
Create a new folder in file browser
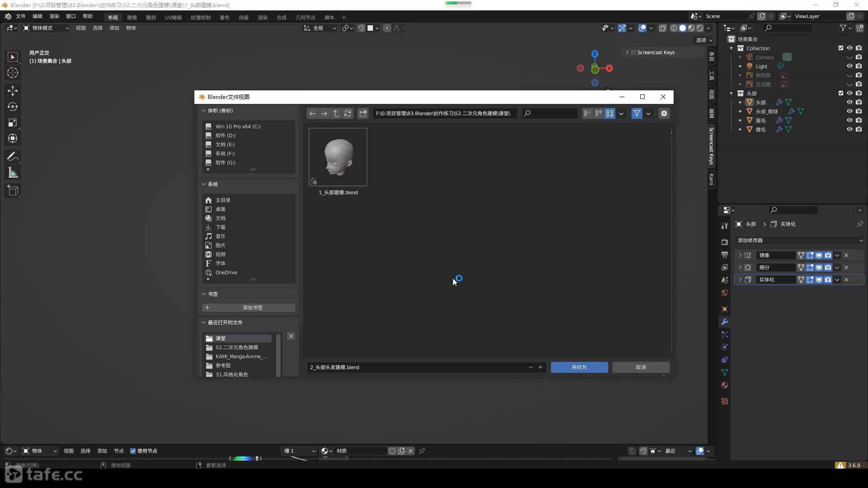[363, 113]
